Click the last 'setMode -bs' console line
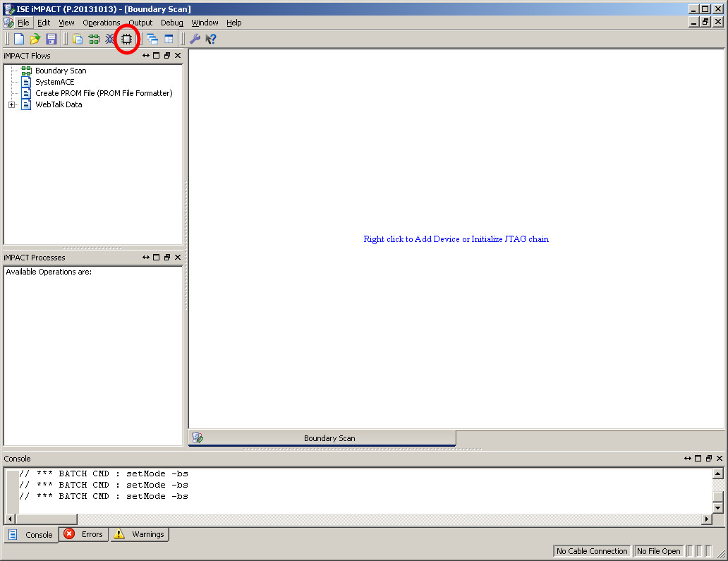 coord(104,496)
